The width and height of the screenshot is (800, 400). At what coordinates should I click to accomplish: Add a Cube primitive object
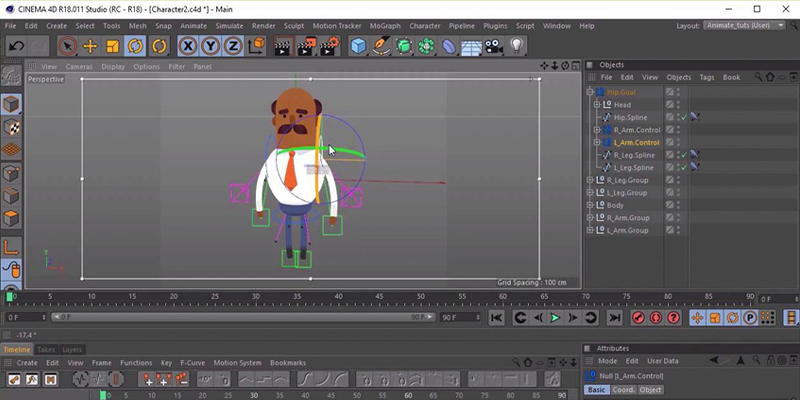(x=359, y=46)
